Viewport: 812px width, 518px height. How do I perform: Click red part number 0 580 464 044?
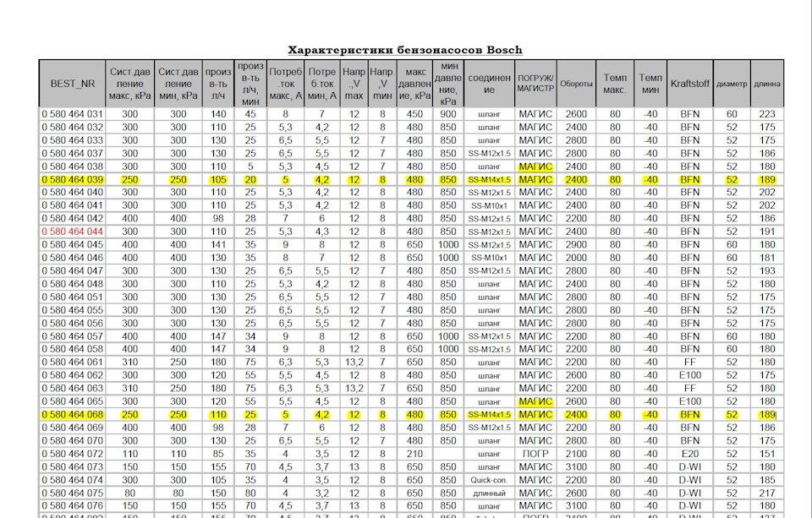point(73,232)
